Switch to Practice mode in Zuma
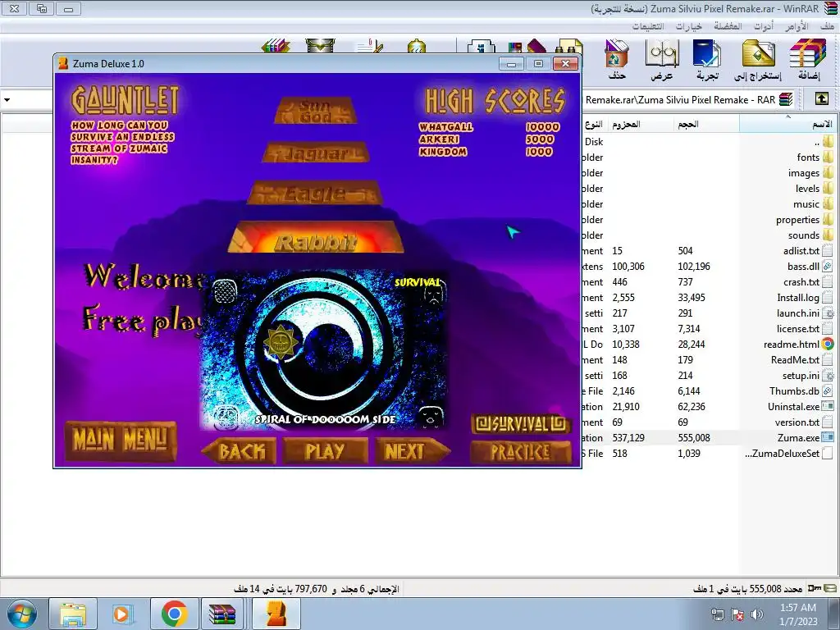 coord(520,452)
